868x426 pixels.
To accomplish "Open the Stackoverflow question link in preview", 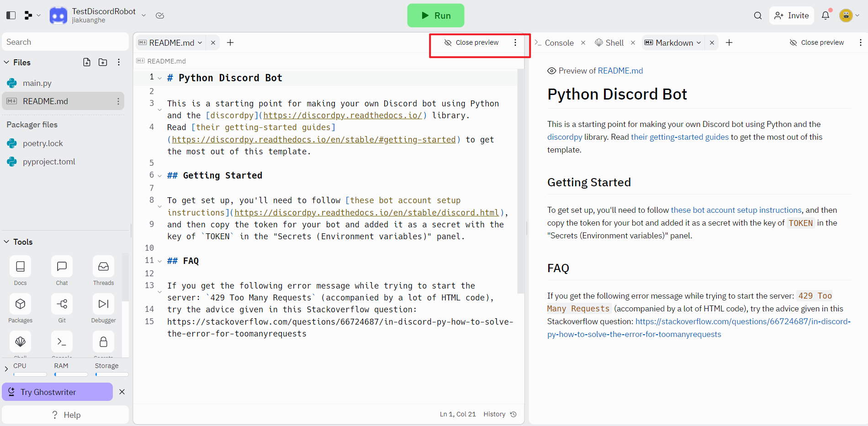I will click(699, 328).
